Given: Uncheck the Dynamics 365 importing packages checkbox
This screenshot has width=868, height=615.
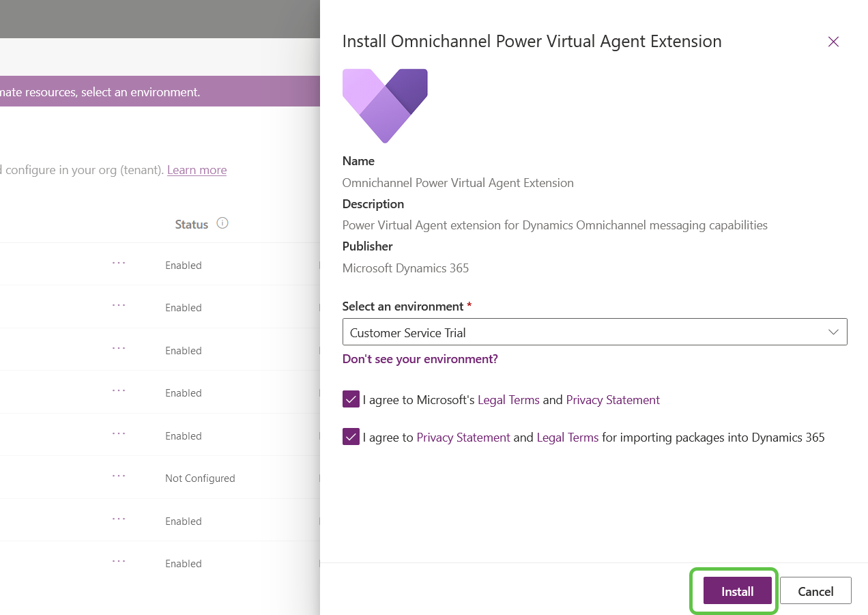Looking at the screenshot, I should (351, 437).
